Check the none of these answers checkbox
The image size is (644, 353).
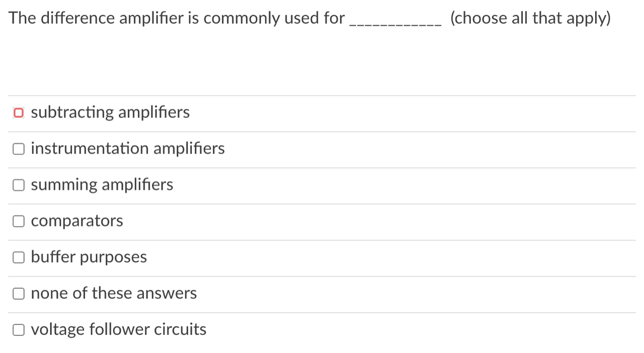18,293
